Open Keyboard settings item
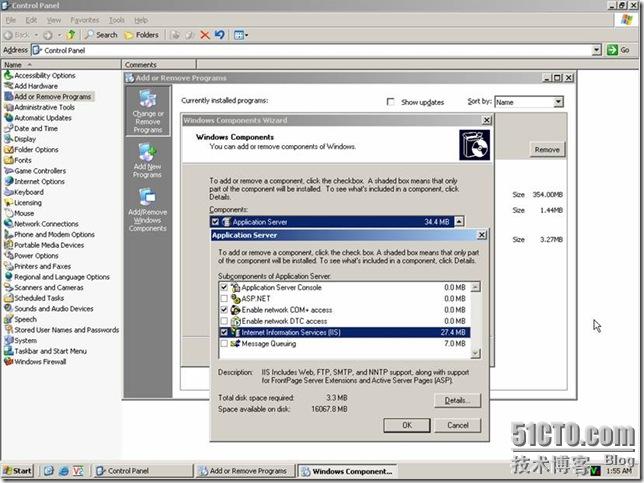The width and height of the screenshot is (644, 483). coord(24,192)
